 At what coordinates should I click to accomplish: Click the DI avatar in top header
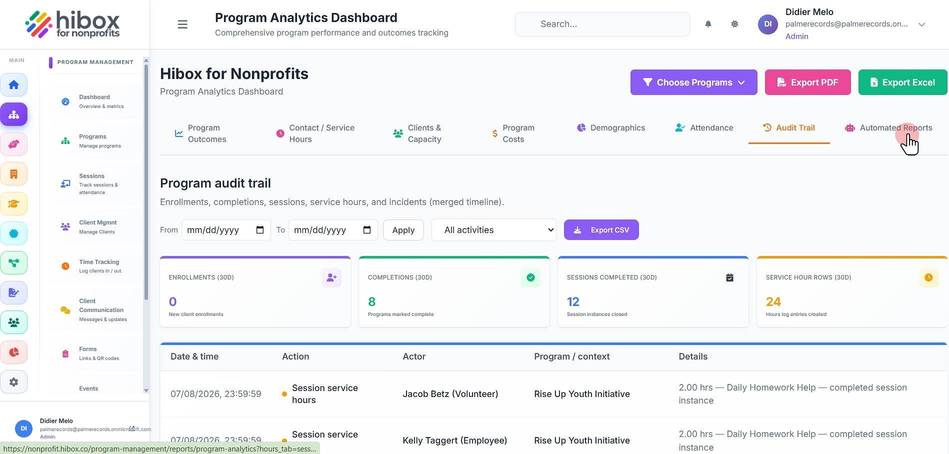click(768, 24)
